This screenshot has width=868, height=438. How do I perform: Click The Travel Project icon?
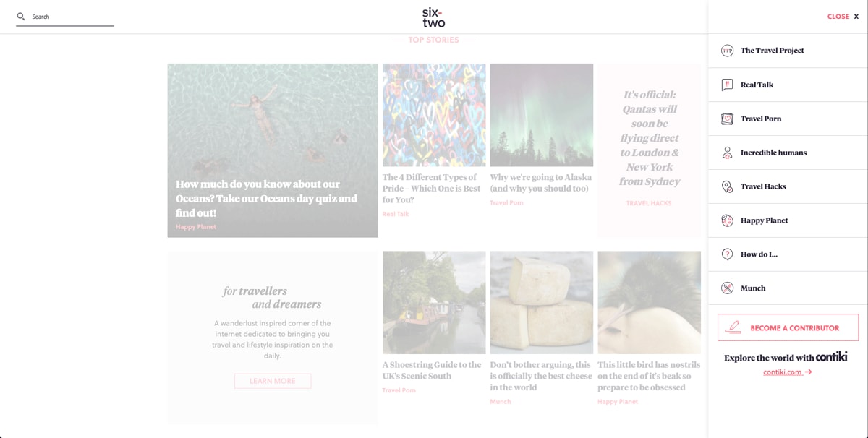pos(727,51)
